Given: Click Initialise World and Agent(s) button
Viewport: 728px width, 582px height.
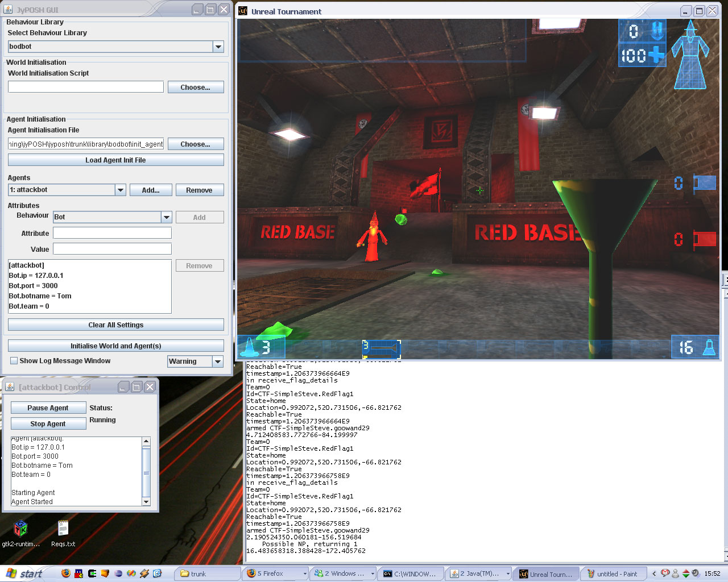Looking at the screenshot, I should tap(115, 346).
